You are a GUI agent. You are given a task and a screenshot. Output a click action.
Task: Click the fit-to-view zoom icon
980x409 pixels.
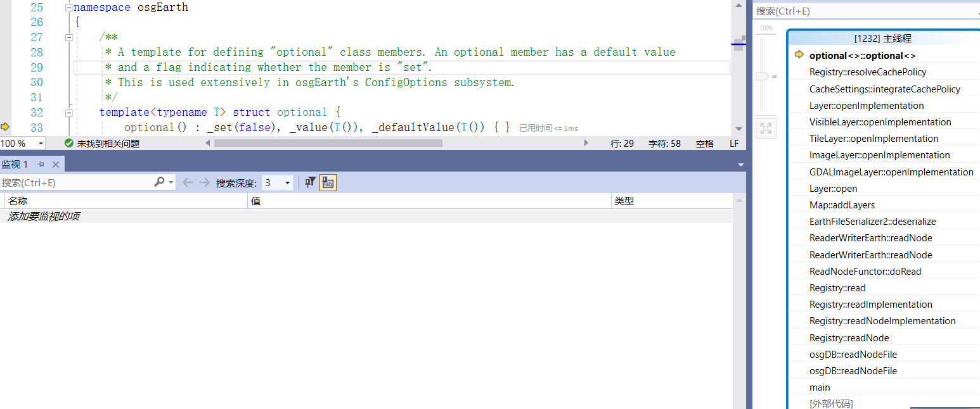coord(766,129)
